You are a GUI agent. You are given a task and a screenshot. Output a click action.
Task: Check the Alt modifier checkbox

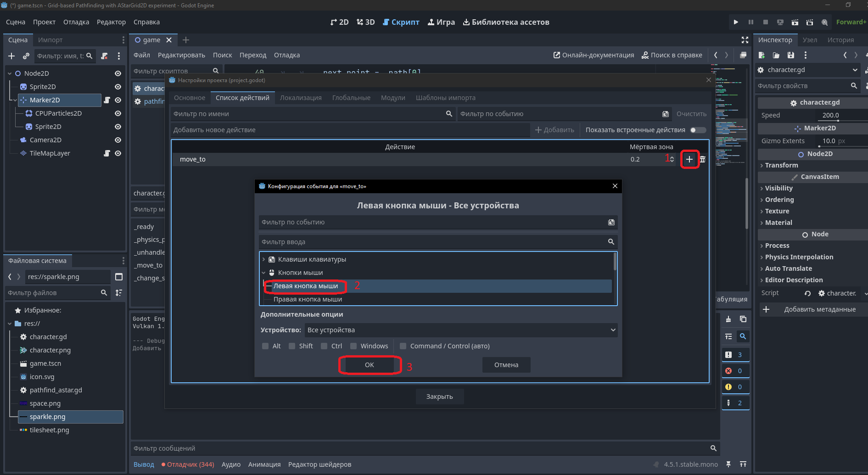tap(265, 346)
